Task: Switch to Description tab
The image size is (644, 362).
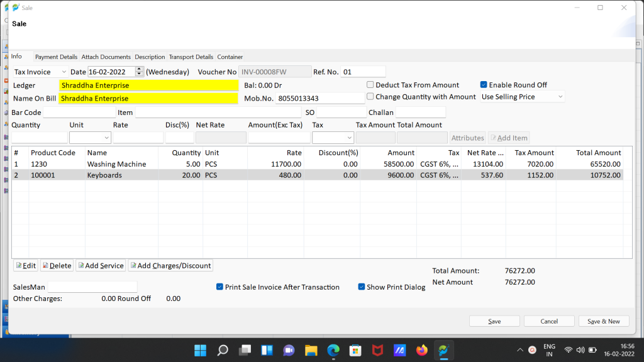Action: (150, 57)
